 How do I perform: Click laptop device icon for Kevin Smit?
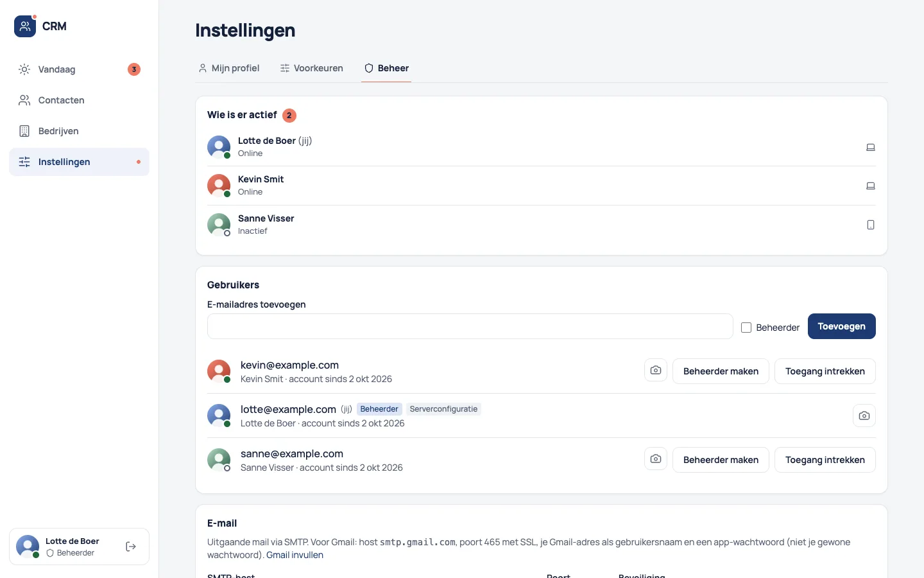click(x=871, y=186)
